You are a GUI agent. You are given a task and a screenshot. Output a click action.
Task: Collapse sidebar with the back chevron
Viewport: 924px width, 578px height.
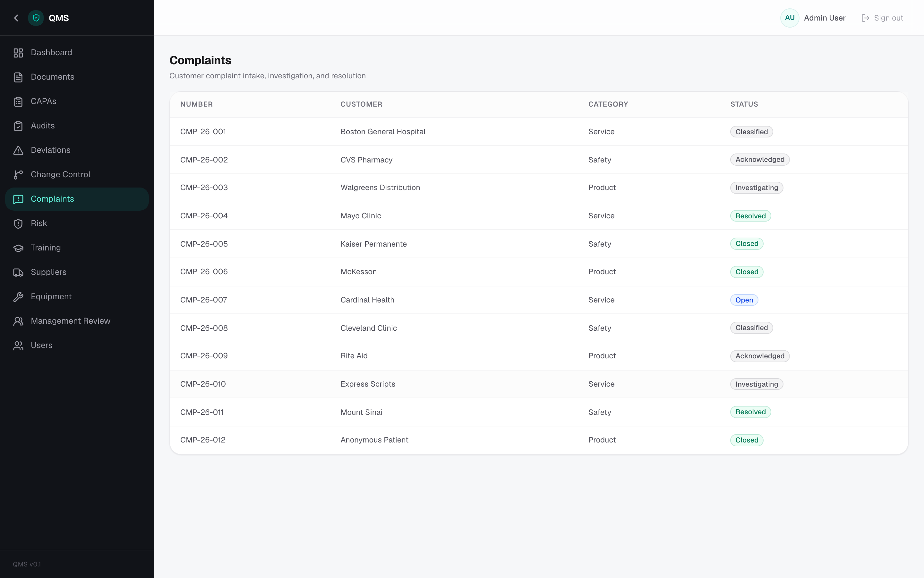point(16,18)
